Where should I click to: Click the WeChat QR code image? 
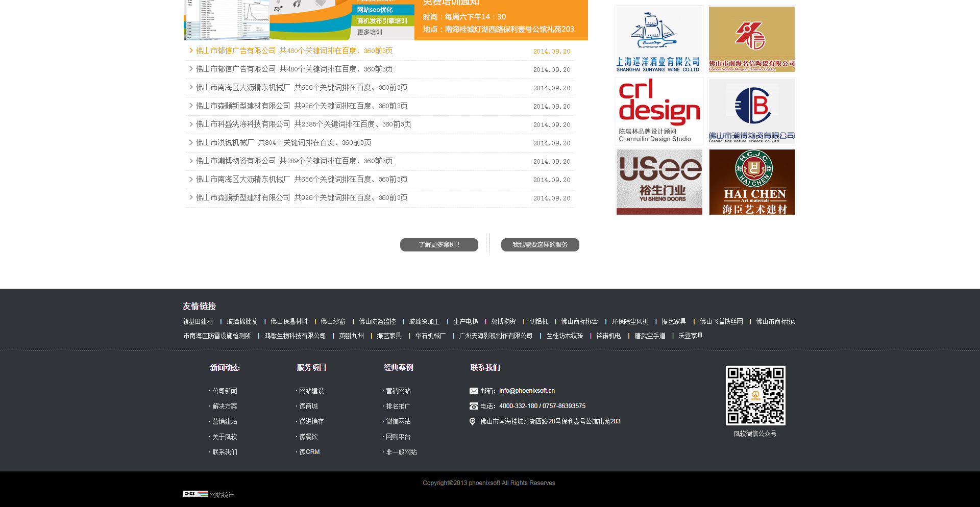[755, 395]
